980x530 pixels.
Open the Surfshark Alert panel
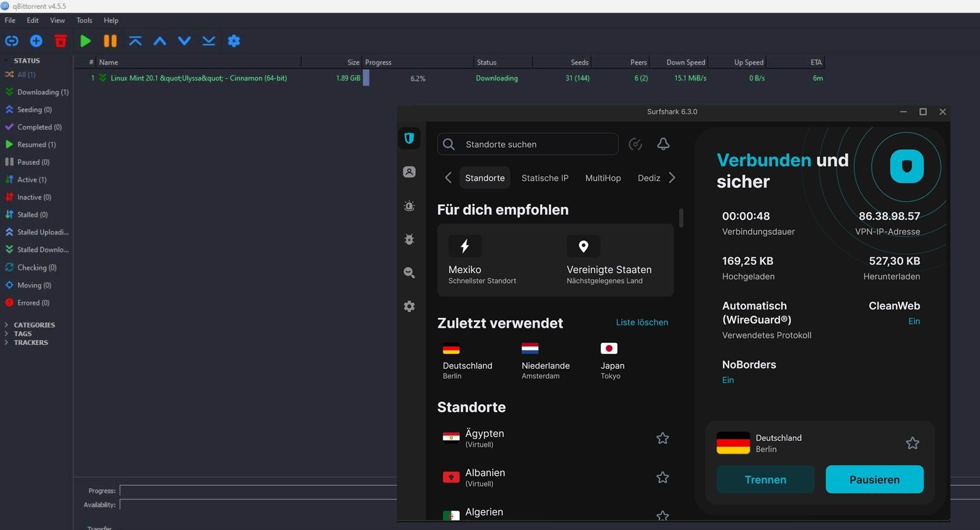(409, 205)
